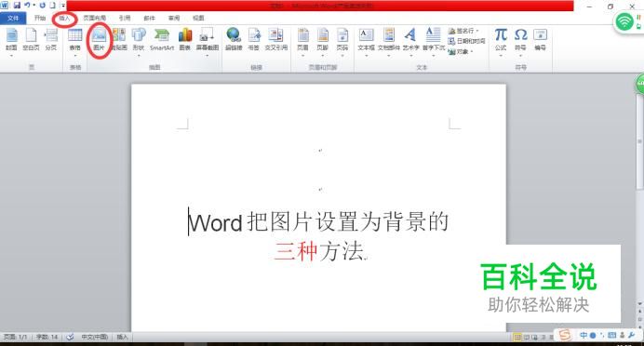This screenshot has height=346, width=644.
Task: Save the document from the quick access toolbar
Action: click(17, 6)
